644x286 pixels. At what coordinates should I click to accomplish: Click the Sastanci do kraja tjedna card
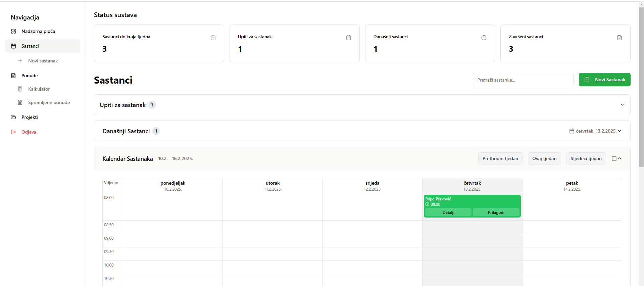click(x=159, y=43)
